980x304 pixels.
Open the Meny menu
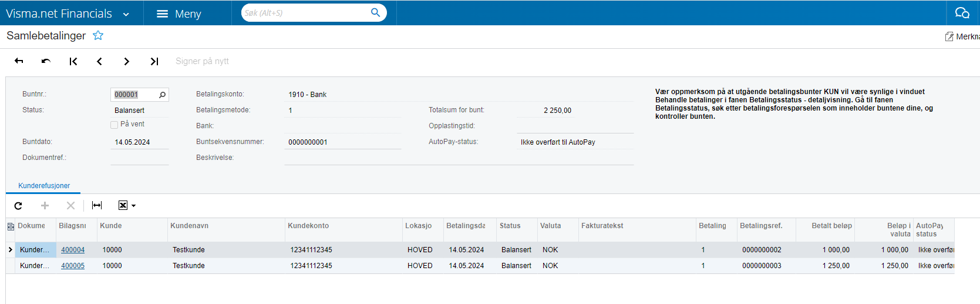point(179,14)
